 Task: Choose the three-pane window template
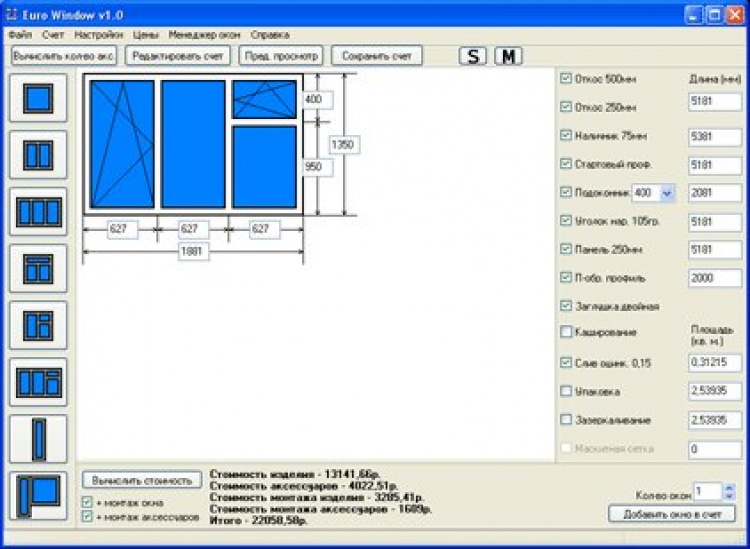(x=38, y=212)
